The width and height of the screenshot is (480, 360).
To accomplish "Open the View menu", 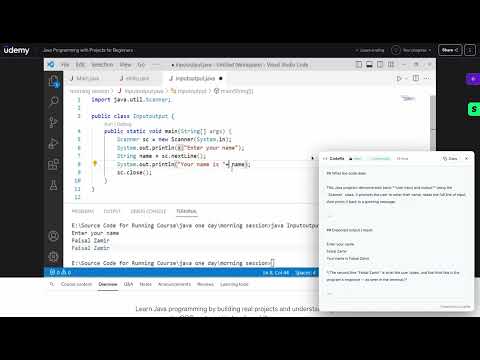I will [125, 65].
